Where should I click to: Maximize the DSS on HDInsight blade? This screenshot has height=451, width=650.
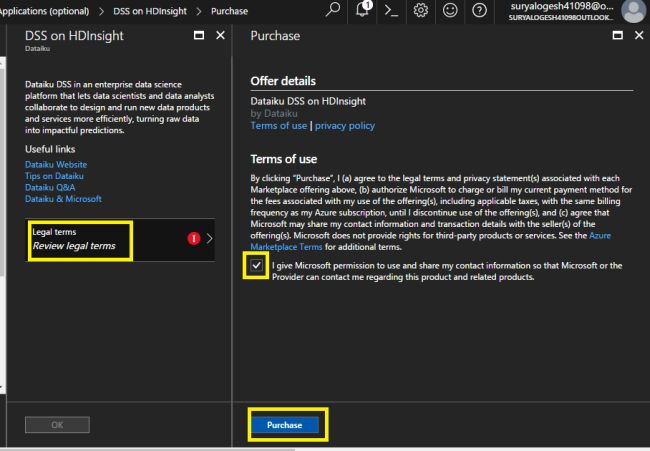point(199,36)
